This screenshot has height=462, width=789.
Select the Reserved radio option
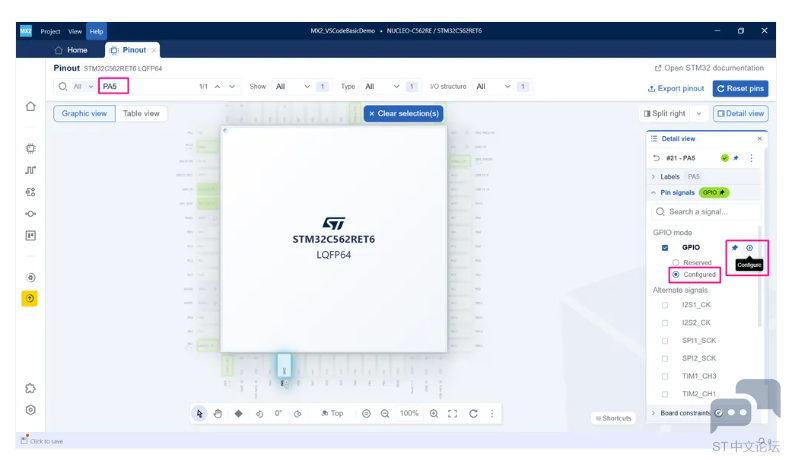pos(676,262)
